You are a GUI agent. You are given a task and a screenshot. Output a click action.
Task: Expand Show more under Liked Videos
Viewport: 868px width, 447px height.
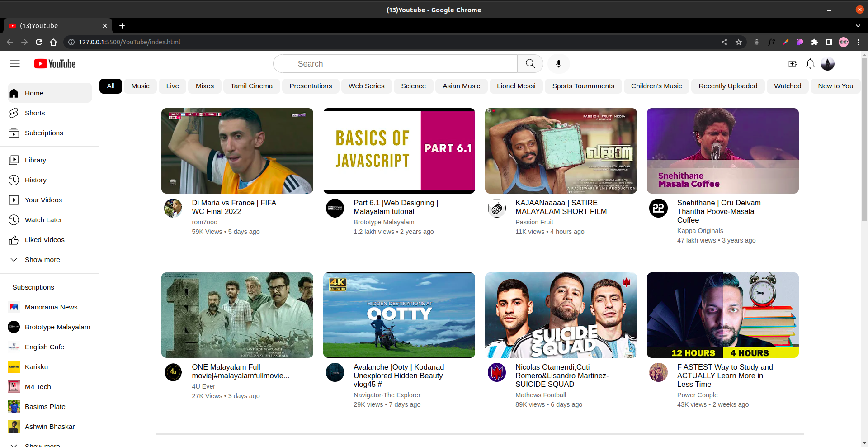click(42, 260)
